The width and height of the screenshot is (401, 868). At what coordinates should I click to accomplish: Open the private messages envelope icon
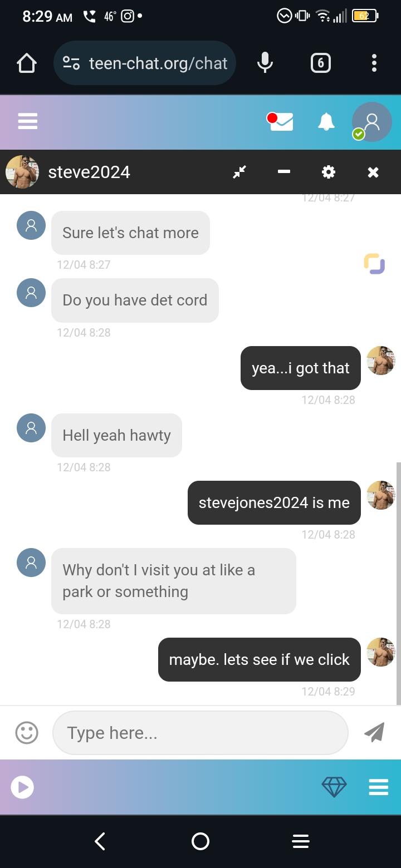(x=281, y=121)
